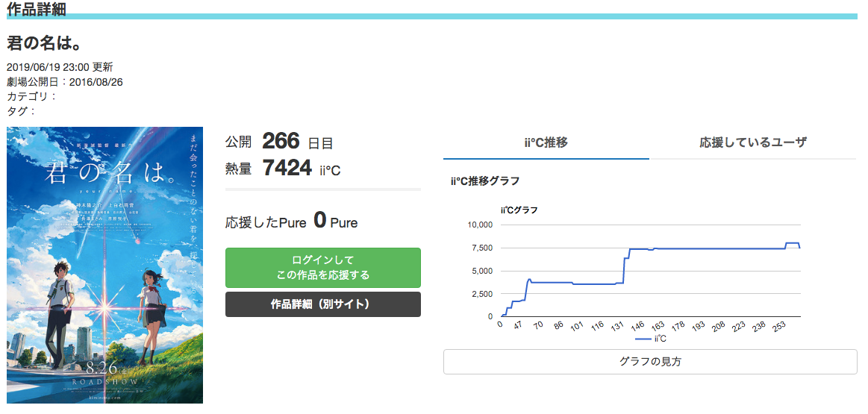The width and height of the screenshot is (868, 414).
Task: Click the ii°Cグラフ chart title
Action: coord(519,210)
